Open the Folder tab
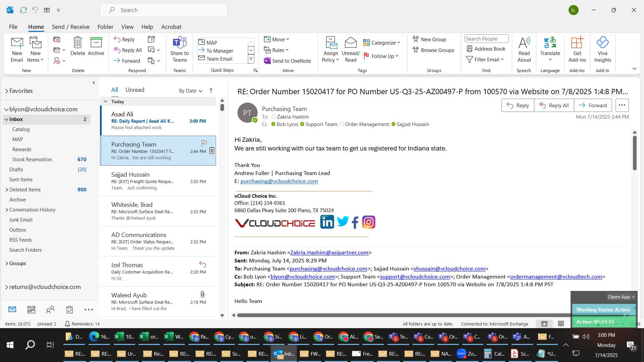 tap(105, 27)
